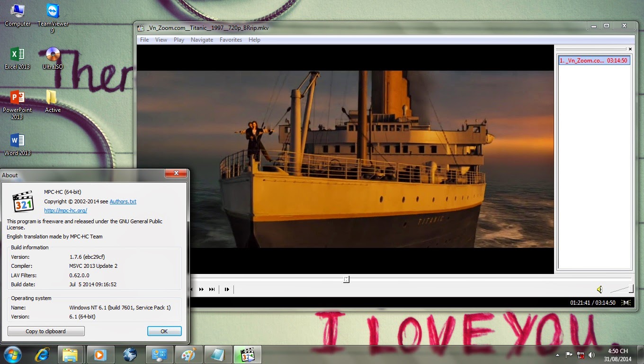
Task: Open the http://mpc-hc.org/ link
Action: (65, 210)
